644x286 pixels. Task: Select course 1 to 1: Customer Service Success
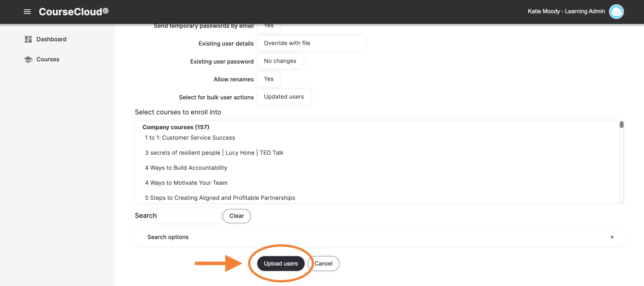[x=190, y=138]
